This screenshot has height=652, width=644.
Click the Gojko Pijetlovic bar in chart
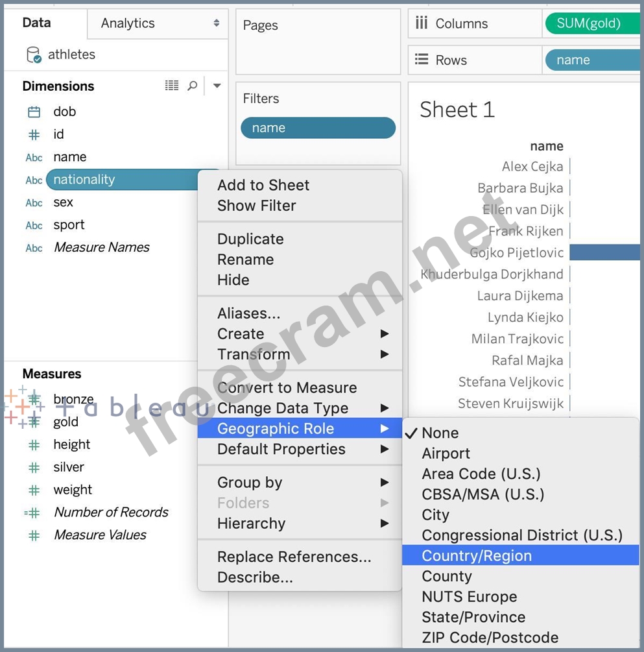pyautogui.click(x=604, y=252)
